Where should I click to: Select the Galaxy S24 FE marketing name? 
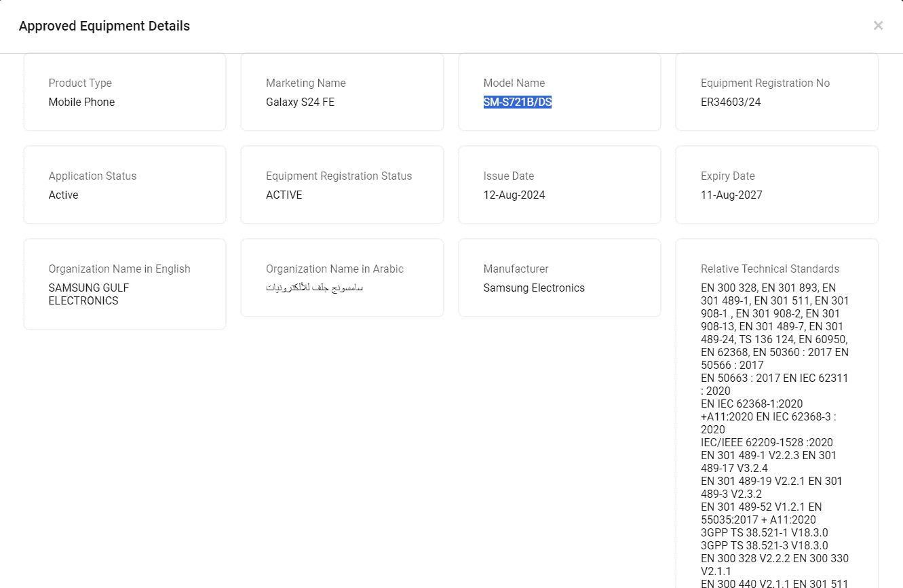(x=300, y=102)
